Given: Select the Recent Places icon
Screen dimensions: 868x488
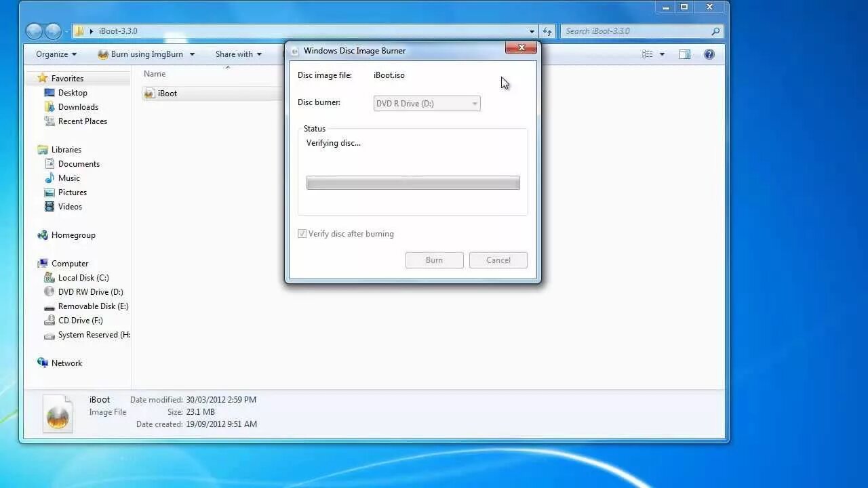Looking at the screenshot, I should (x=50, y=121).
